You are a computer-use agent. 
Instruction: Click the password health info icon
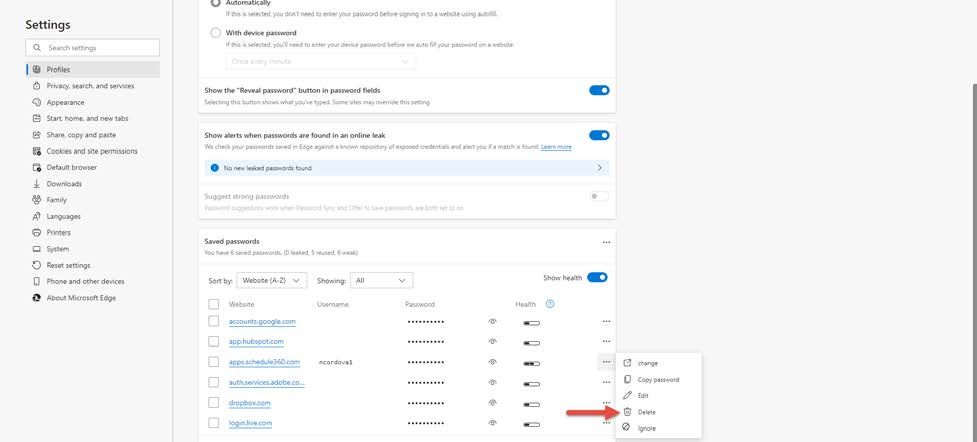550,304
